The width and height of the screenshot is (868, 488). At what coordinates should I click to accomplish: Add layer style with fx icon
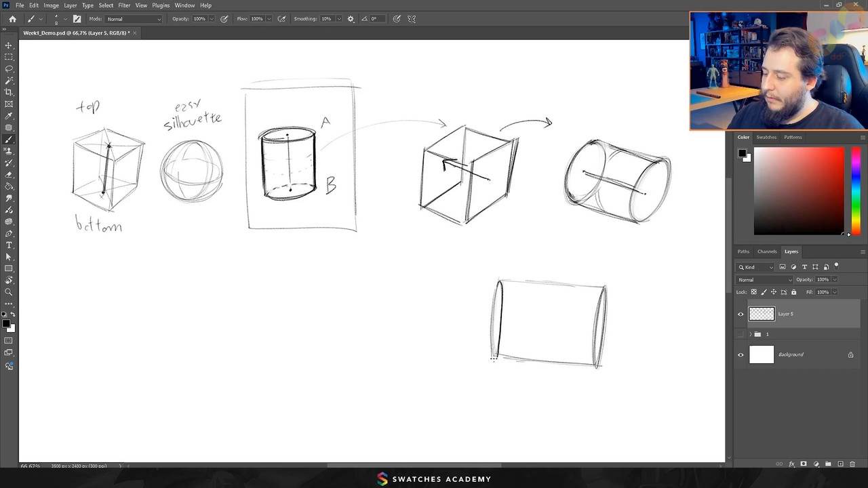(x=791, y=464)
